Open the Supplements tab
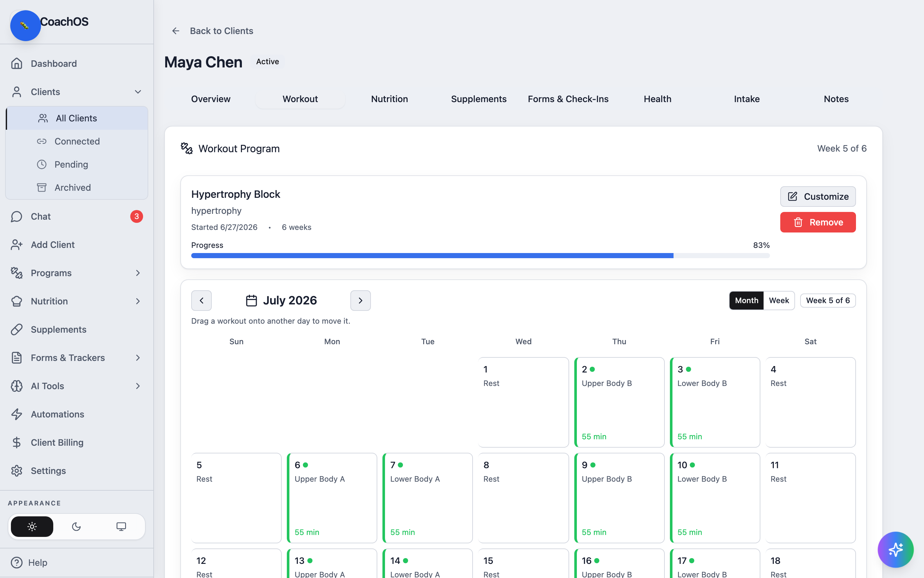Screen dimensions: 924x578 (479, 99)
